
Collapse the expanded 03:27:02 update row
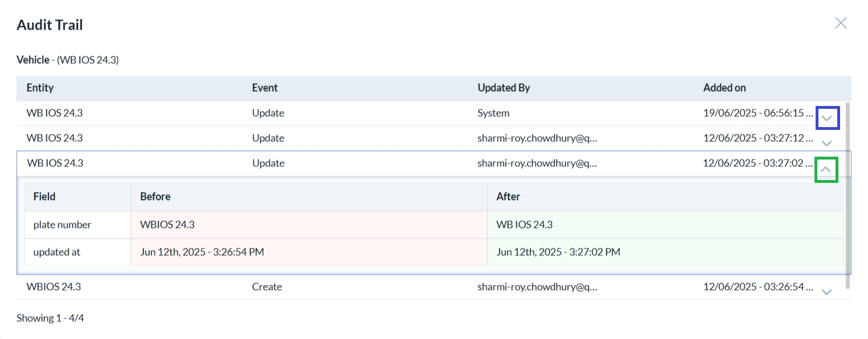click(x=826, y=170)
